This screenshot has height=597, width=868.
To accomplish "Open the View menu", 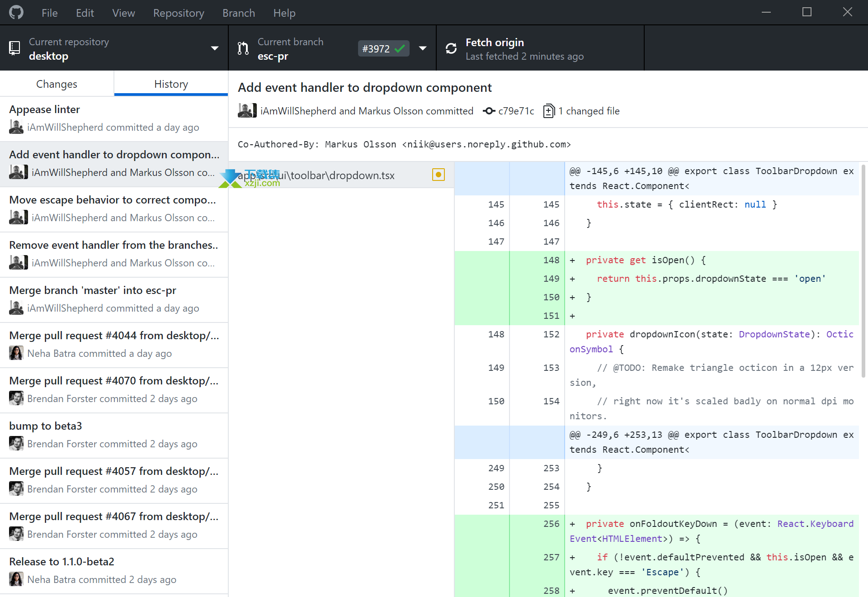I will (x=123, y=13).
